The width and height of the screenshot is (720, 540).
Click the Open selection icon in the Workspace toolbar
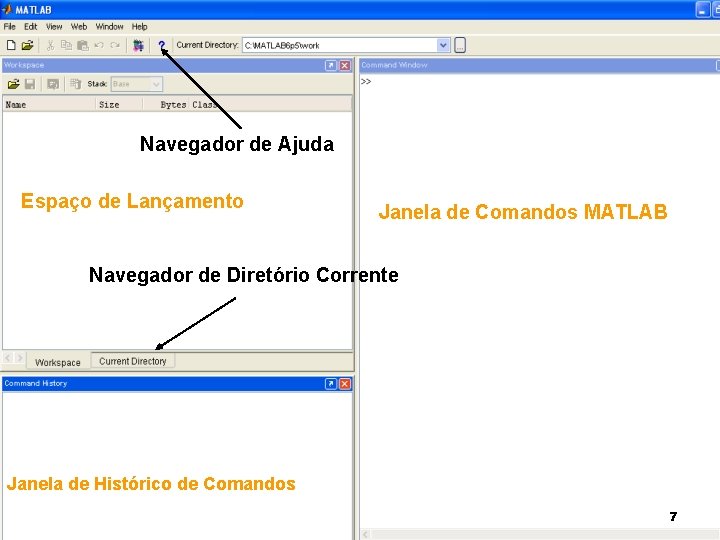pyautogui.click(x=53, y=84)
